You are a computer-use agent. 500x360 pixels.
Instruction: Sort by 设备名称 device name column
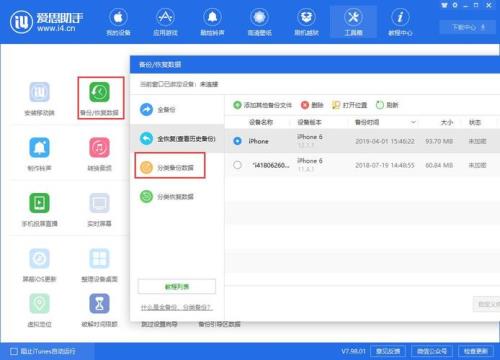point(261,122)
